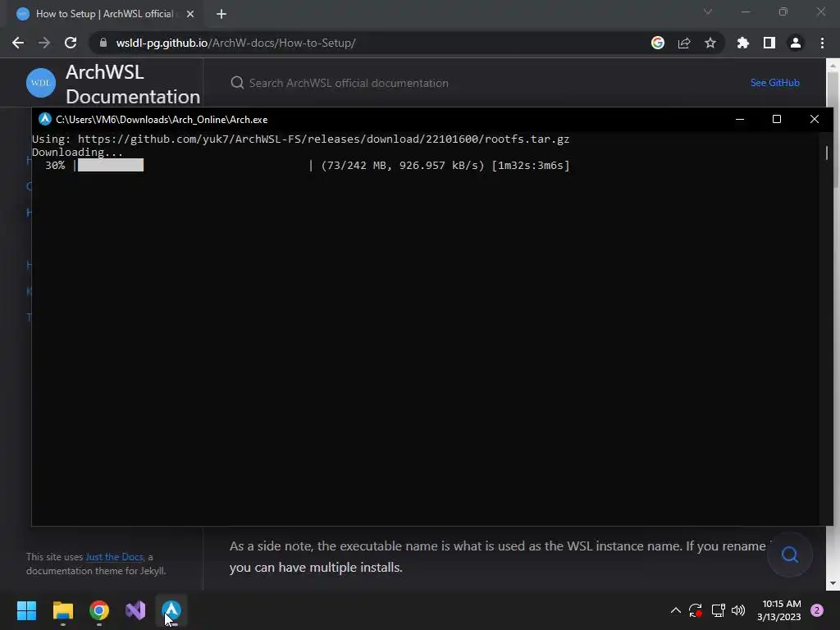Screen dimensions: 840x630
Task: Close the Arch.exe console window
Action: (x=815, y=119)
